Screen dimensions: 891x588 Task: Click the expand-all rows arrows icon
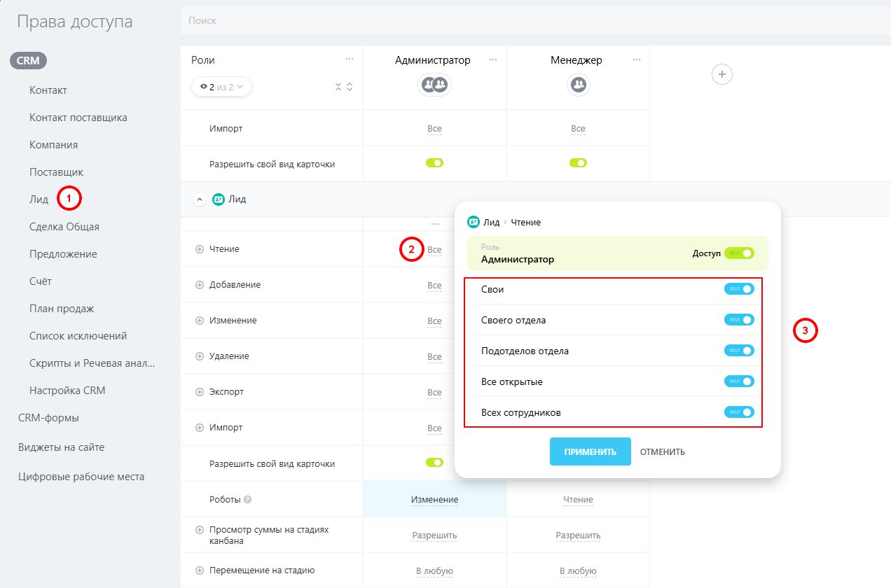[350, 87]
